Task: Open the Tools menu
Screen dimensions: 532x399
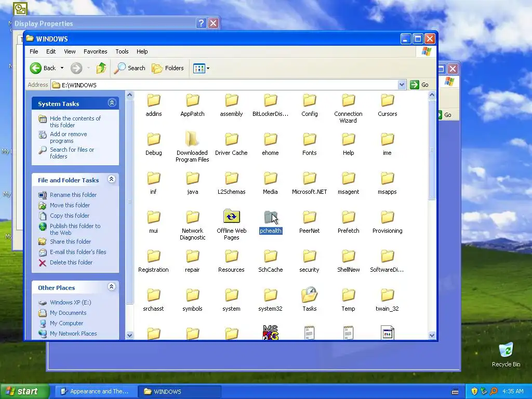Action: coord(122,51)
